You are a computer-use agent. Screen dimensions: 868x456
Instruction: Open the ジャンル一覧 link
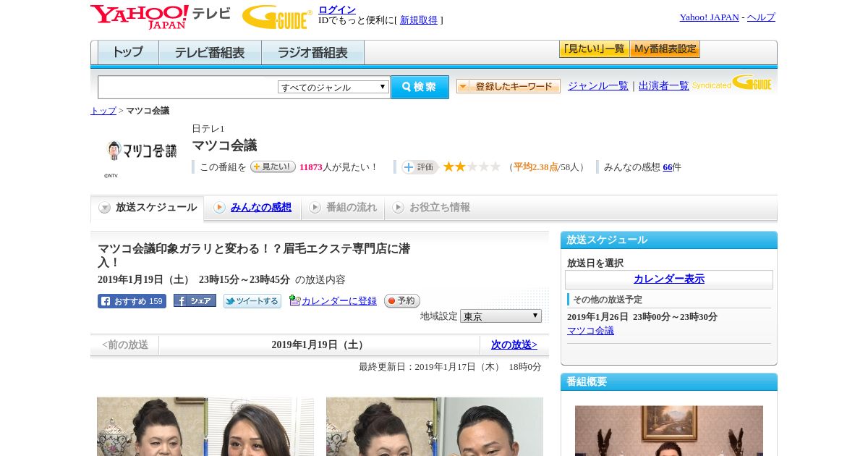tap(598, 86)
